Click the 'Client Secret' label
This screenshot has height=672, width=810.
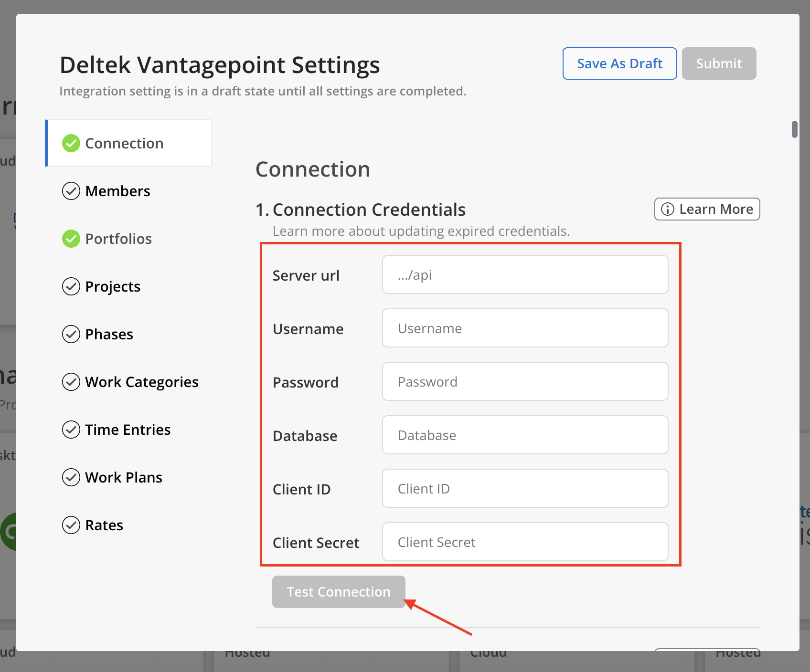pos(316,543)
